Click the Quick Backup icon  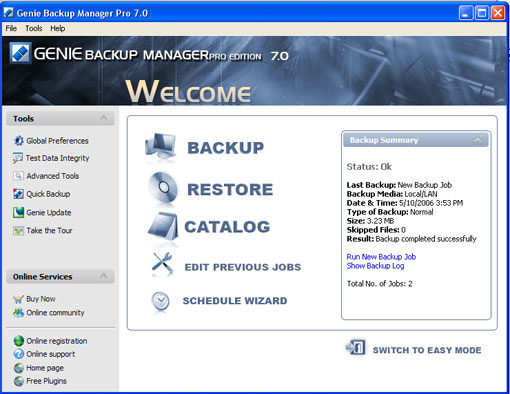click(x=18, y=194)
